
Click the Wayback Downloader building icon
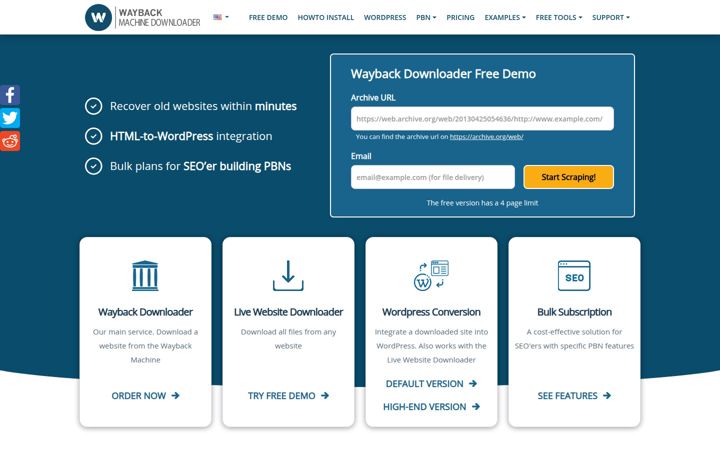click(x=145, y=276)
